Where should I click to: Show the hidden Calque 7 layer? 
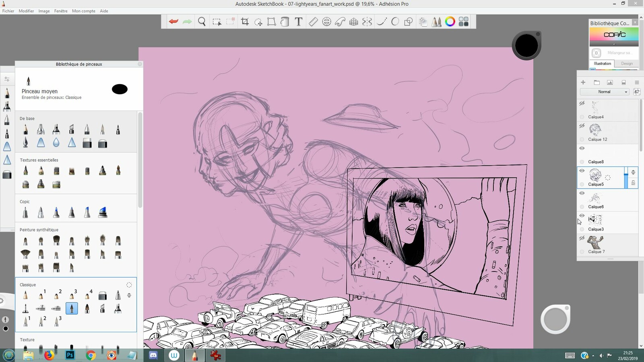tap(582, 238)
